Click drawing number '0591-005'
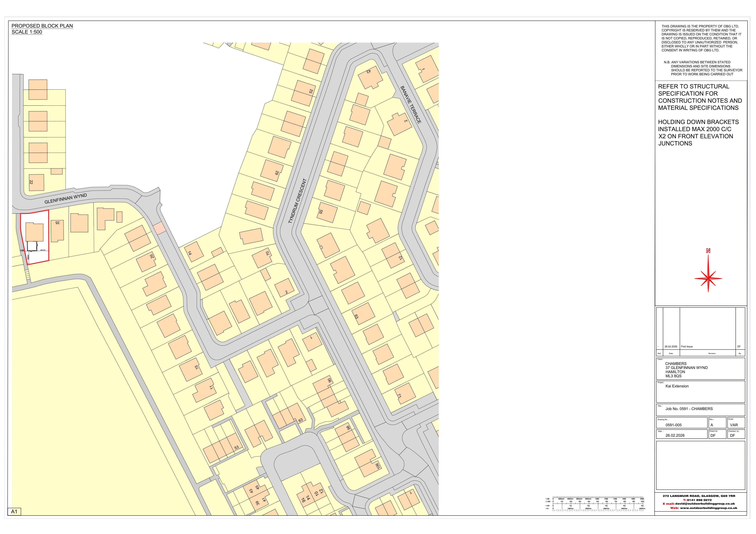Viewport: 756px width, 534px height. 674,425
